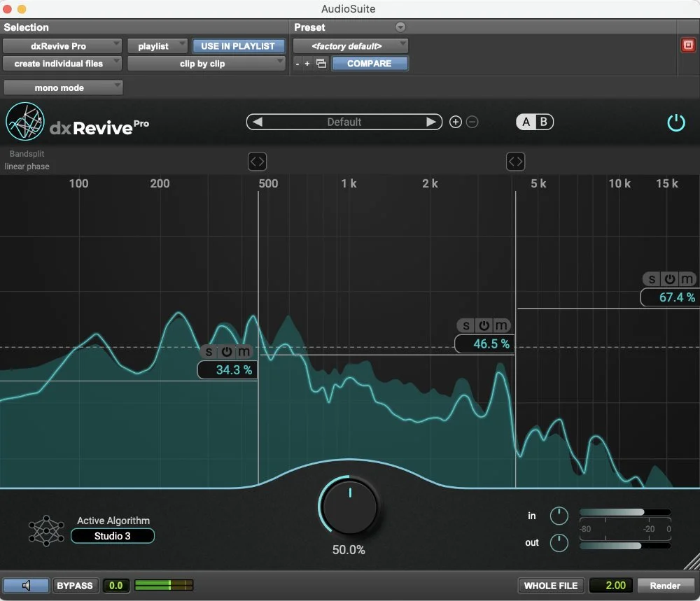Open the clip by clip dropdown
Image resolution: width=700 pixels, height=601 pixels.
pyautogui.click(x=206, y=64)
